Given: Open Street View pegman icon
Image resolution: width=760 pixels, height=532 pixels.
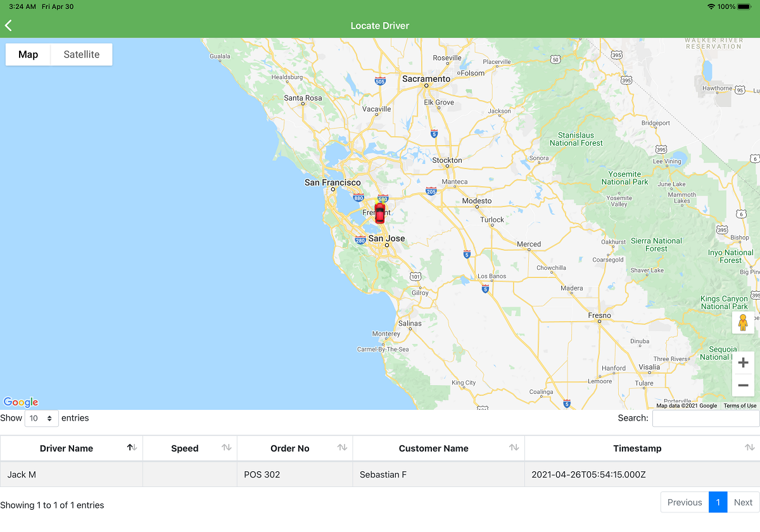Looking at the screenshot, I should coord(743,322).
